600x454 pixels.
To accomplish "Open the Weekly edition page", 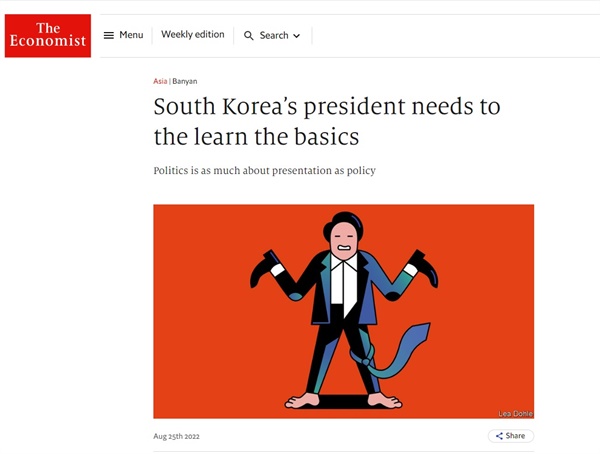I will 192,34.
